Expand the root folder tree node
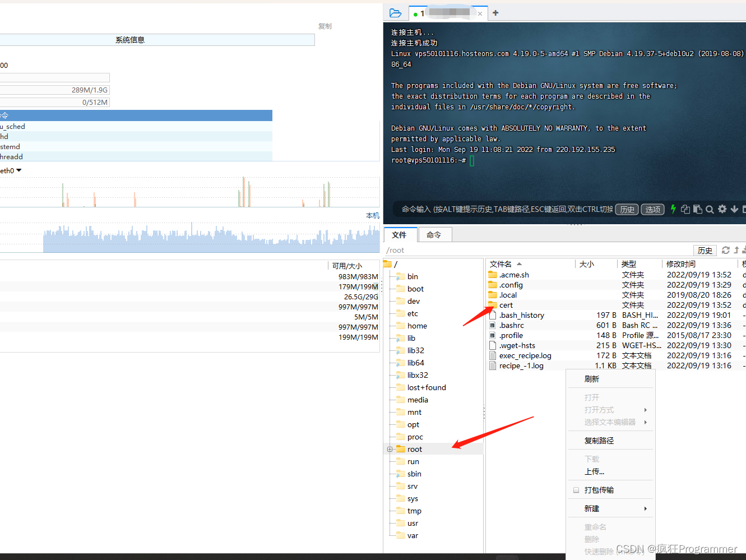 [x=390, y=449]
